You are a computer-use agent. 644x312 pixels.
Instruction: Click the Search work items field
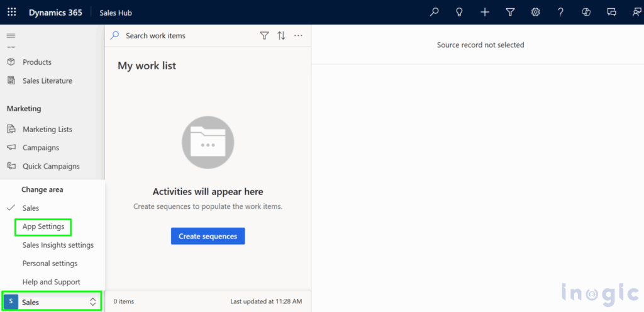182,36
